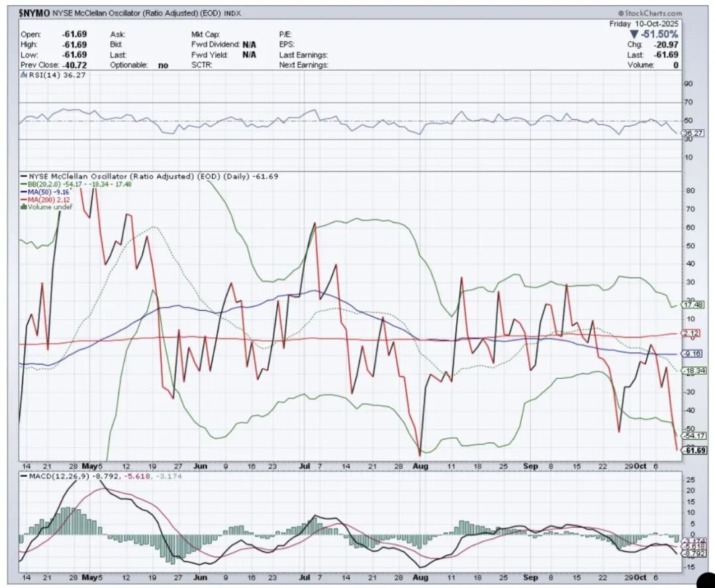
Task: Click 'Aug' on the main chart date axis
Action: coord(420,466)
